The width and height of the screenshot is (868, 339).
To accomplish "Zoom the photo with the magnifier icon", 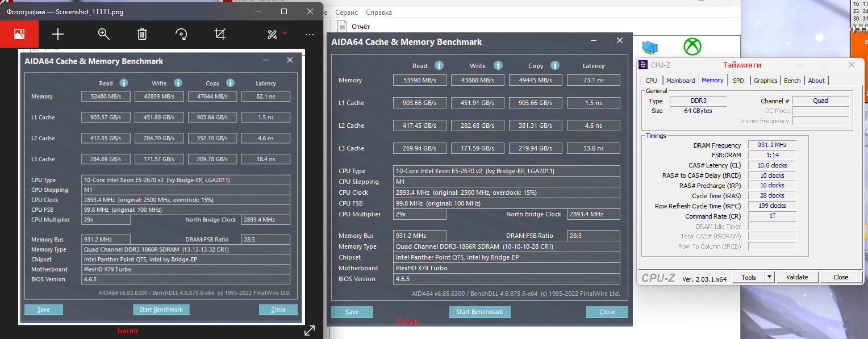I will pyautogui.click(x=103, y=34).
